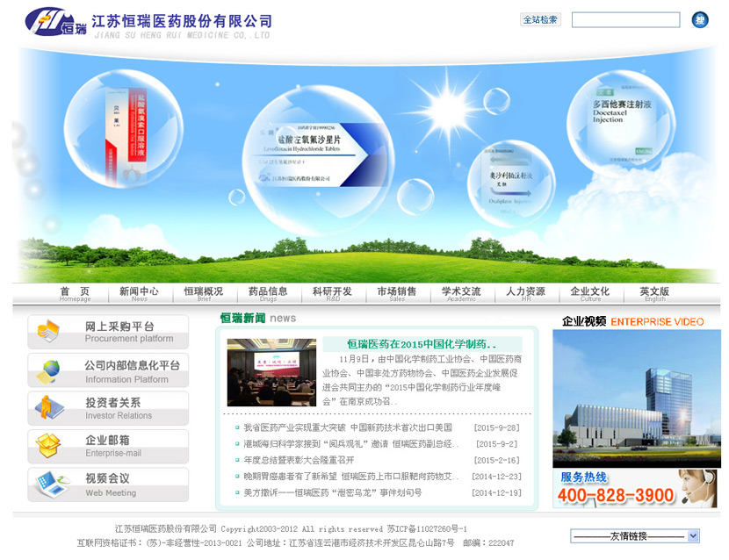Click the 多西他赛注射液 Docetaxel bubble
This screenshot has width=729, height=560.
[621, 124]
